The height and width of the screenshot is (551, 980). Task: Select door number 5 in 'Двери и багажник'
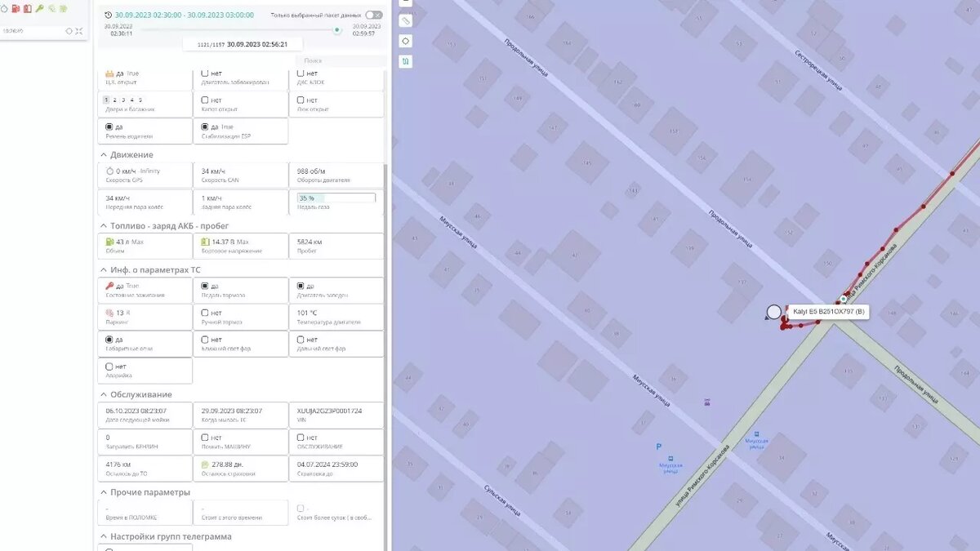click(140, 100)
